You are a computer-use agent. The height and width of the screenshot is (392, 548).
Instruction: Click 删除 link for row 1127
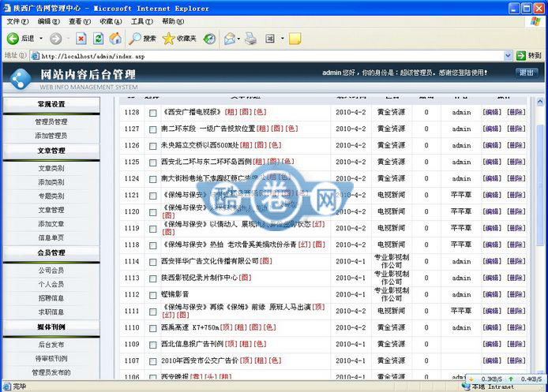coord(516,129)
